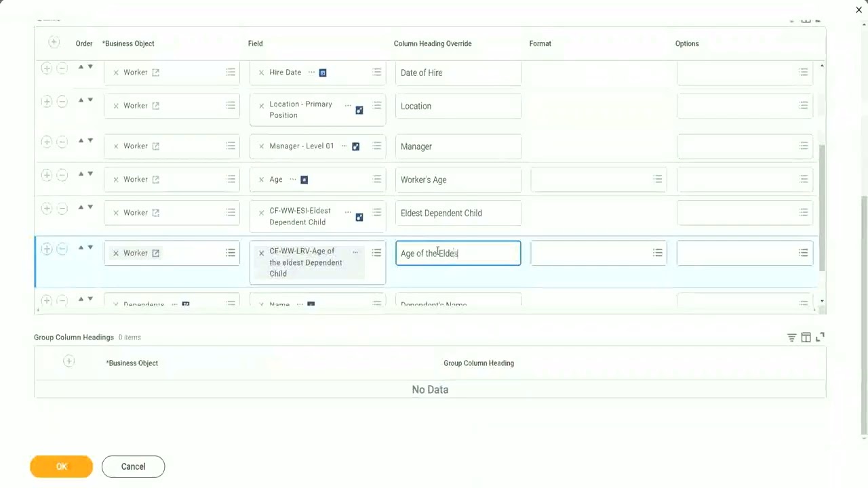This screenshot has height=488, width=868.
Task: Edit the Worker's Age heading override
Action: [x=458, y=180]
